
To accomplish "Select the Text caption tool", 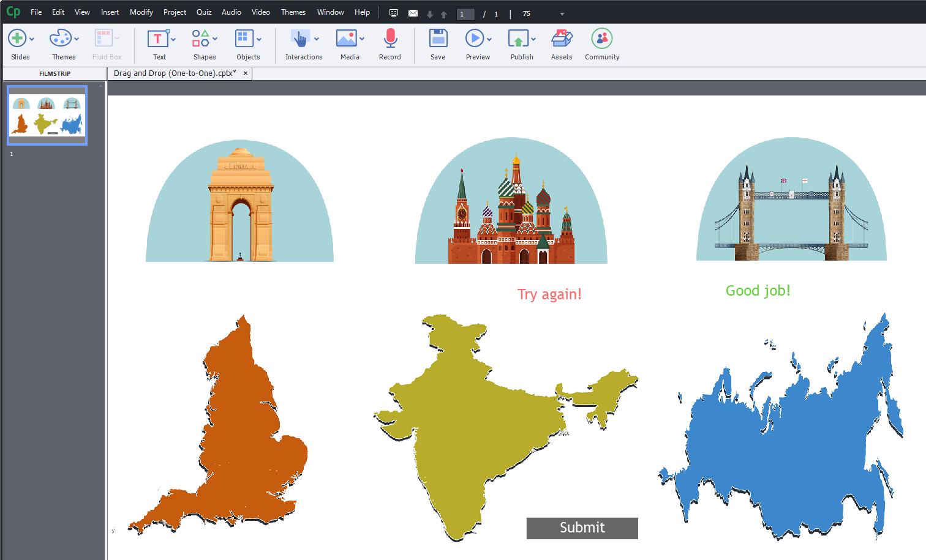I will pos(158,39).
